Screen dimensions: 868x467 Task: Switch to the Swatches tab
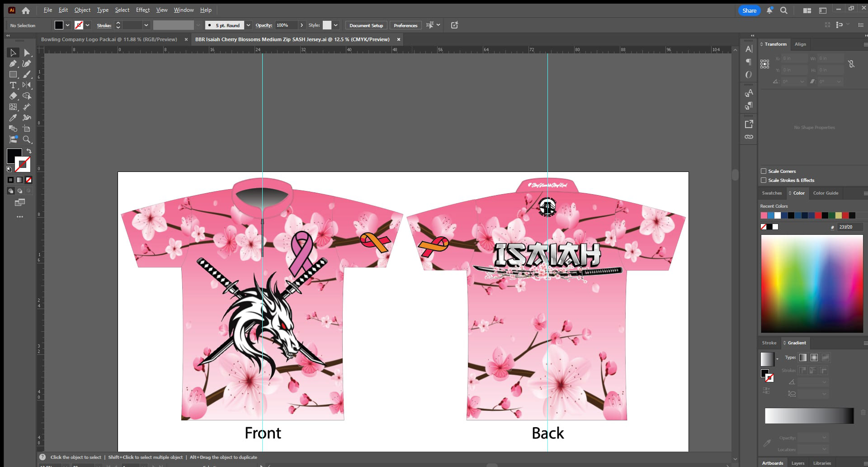click(x=772, y=193)
